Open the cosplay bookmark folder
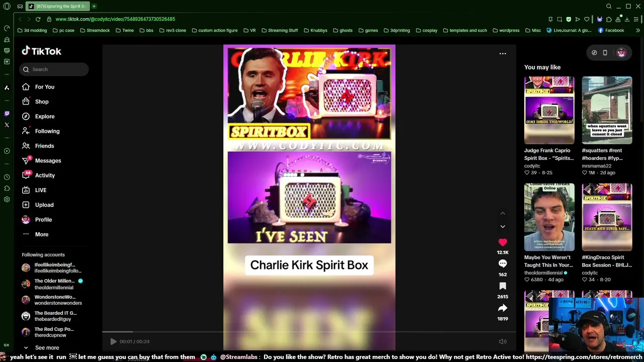 [426, 31]
